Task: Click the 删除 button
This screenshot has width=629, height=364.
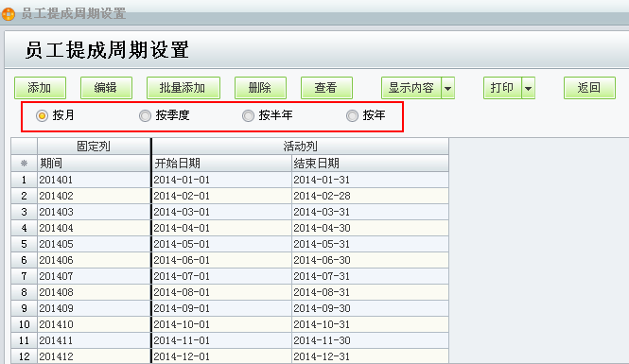Action: 260,88
